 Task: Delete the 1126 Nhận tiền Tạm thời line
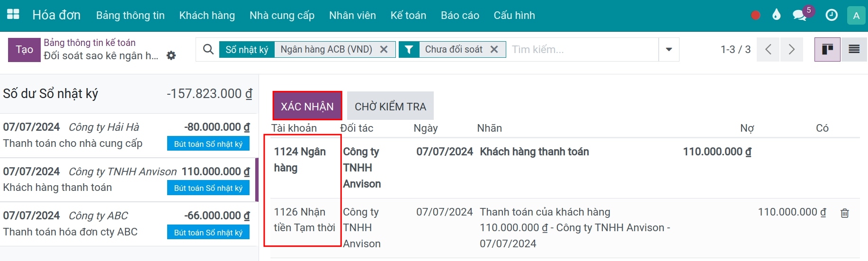click(845, 213)
